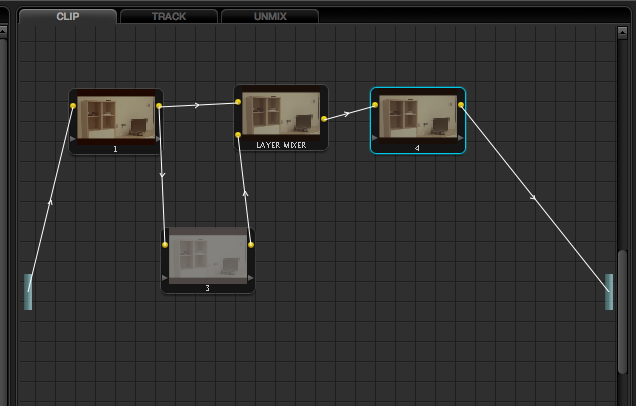Click the vertical scrollbar handle
Image resolution: width=636 pixels, height=406 pixels.
pos(622,311)
